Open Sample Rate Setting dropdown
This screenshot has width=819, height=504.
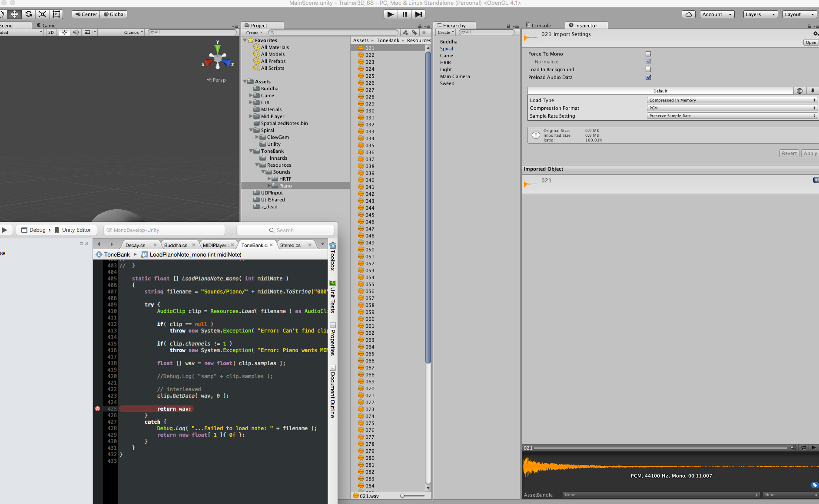(732, 116)
